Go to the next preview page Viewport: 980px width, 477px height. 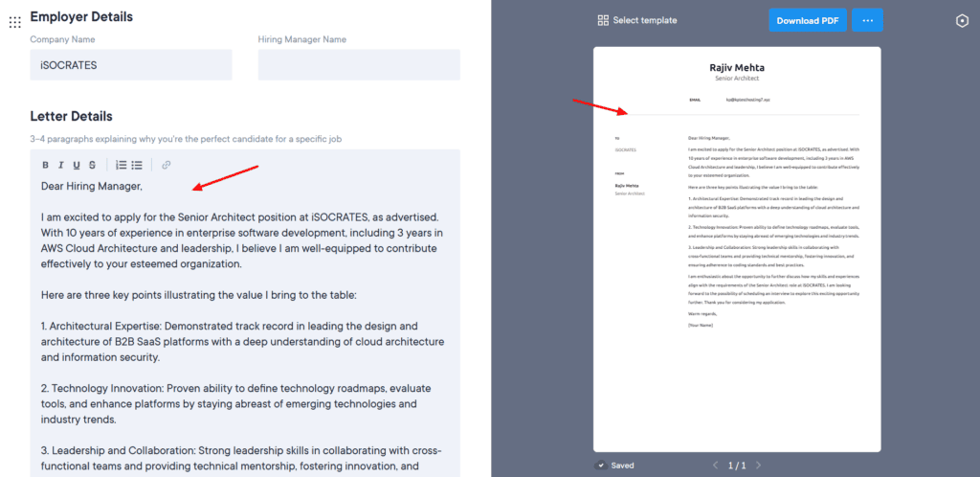coord(758,466)
